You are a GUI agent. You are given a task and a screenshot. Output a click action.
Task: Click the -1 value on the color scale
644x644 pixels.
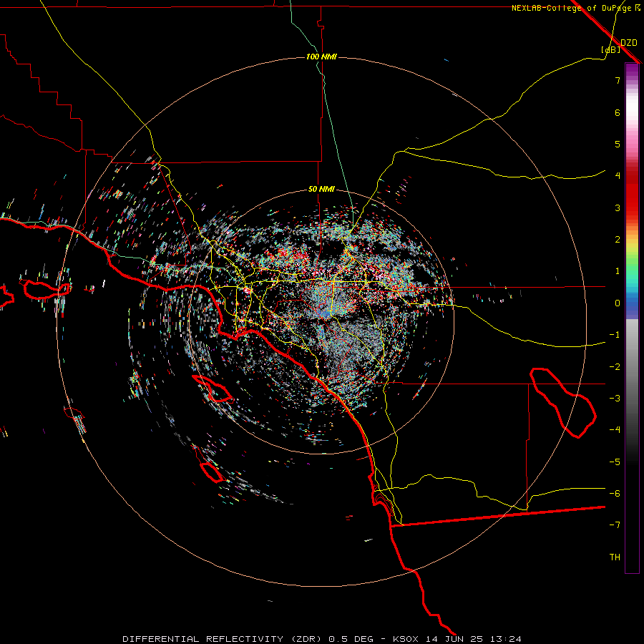click(x=615, y=335)
